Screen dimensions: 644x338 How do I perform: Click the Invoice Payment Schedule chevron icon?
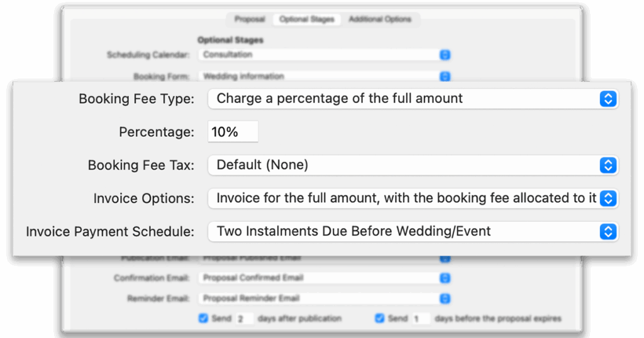[608, 232]
